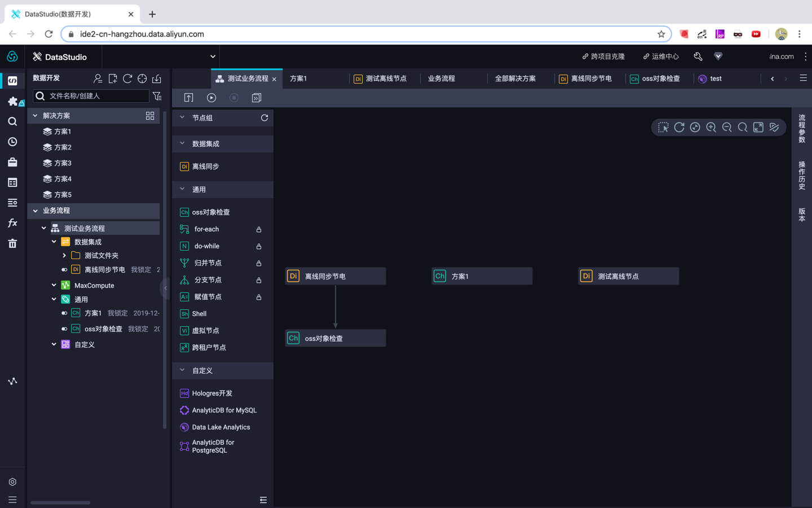
Task: Refresh the 数据开发 file tree
Action: pyautogui.click(x=127, y=78)
